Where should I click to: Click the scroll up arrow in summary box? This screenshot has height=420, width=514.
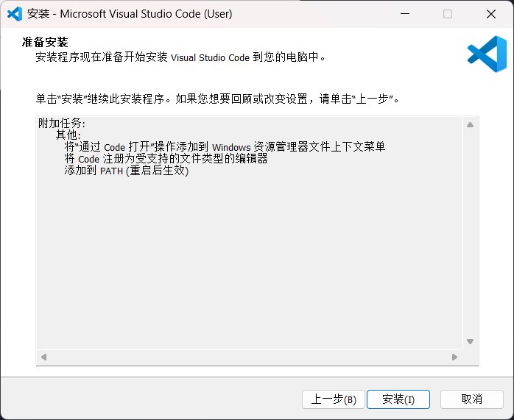click(x=470, y=125)
